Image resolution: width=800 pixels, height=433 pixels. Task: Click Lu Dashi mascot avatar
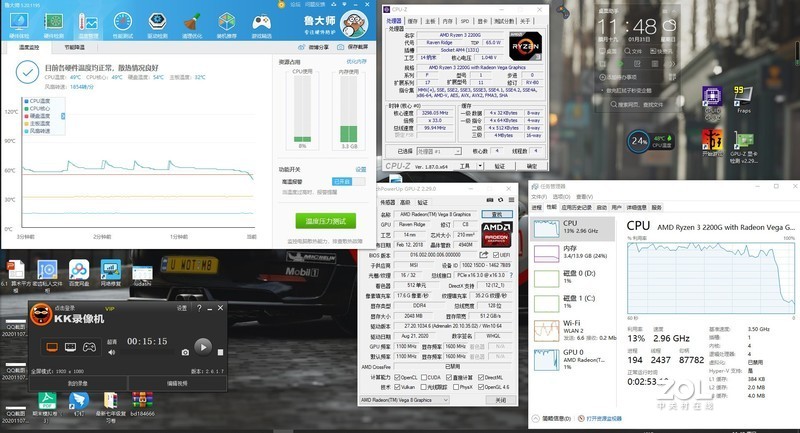(354, 24)
